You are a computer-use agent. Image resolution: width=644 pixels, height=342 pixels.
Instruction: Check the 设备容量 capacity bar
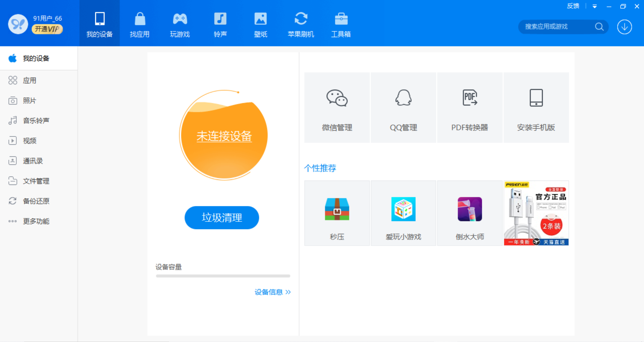(x=223, y=276)
